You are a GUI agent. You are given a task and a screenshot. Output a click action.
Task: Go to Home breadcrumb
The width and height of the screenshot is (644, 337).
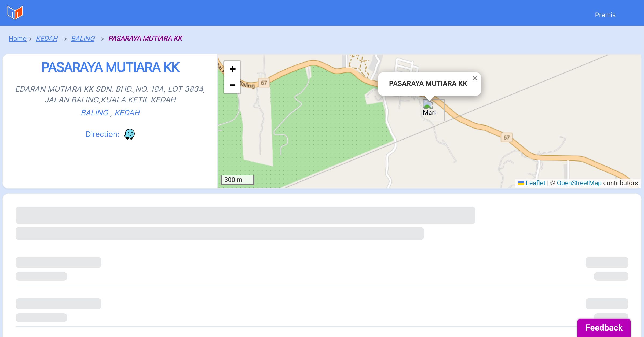click(x=17, y=39)
